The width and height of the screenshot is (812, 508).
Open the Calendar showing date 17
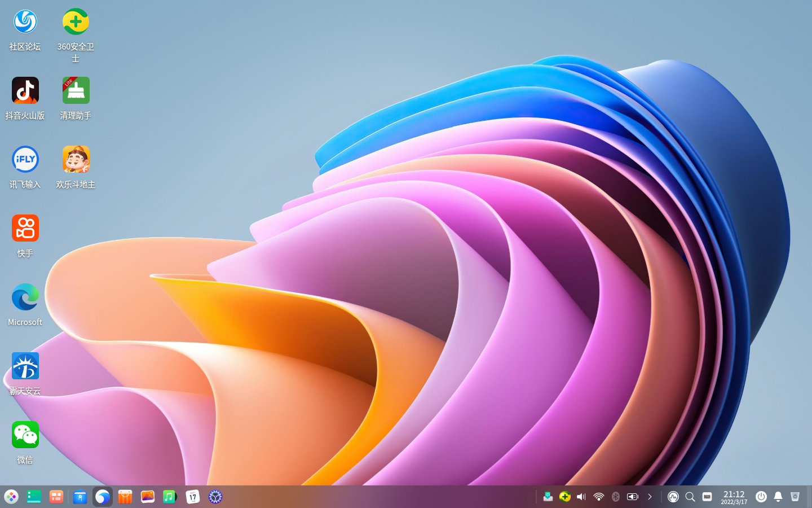pyautogui.click(x=192, y=497)
